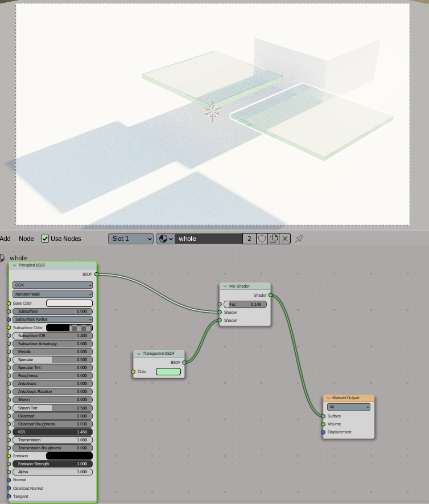
Task: Click the Anisotropic slider
Action: [x=53, y=383]
